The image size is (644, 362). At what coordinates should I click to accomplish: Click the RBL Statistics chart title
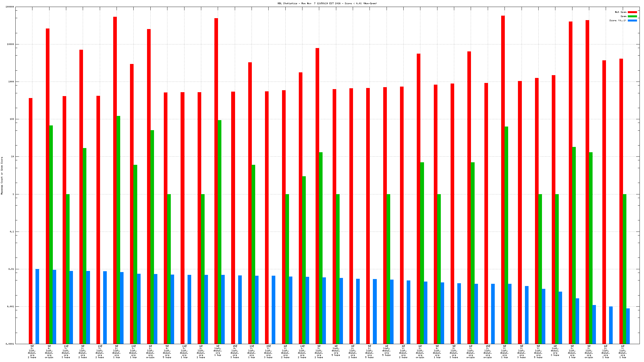pyautogui.click(x=327, y=3)
